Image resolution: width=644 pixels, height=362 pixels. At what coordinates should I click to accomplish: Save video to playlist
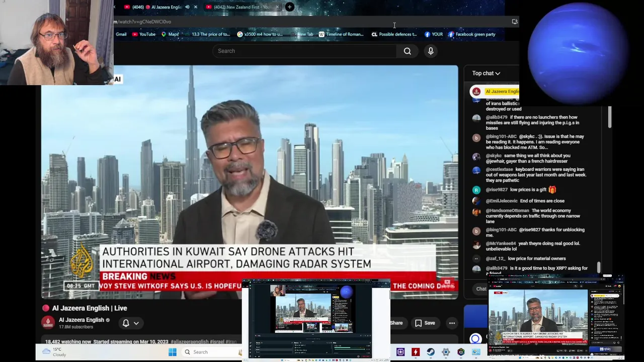pos(425,323)
